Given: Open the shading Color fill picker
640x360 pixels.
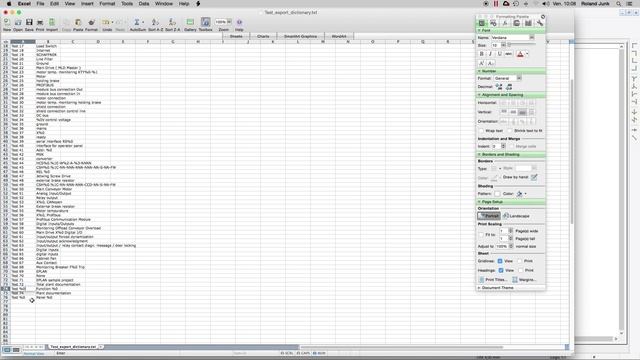Looking at the screenshot, I should pos(521,194).
